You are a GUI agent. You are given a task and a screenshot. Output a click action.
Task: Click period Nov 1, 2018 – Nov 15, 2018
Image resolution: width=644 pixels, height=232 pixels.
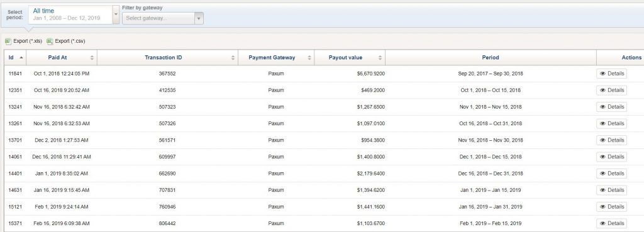point(491,107)
